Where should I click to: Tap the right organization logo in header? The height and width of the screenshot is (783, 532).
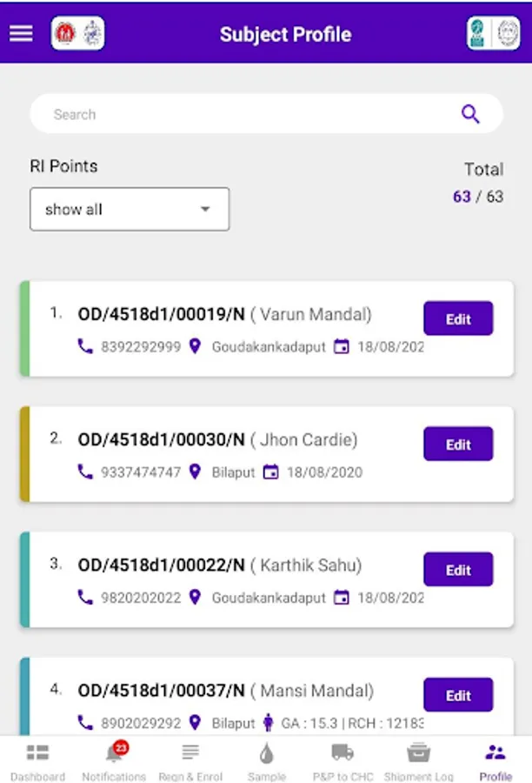(x=493, y=34)
